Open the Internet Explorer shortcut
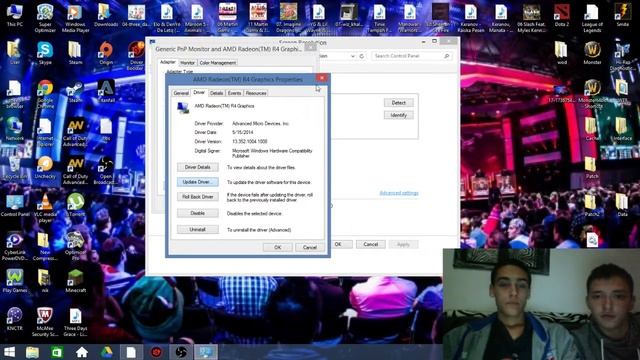The height and width of the screenshot is (360, 640). 45,132
